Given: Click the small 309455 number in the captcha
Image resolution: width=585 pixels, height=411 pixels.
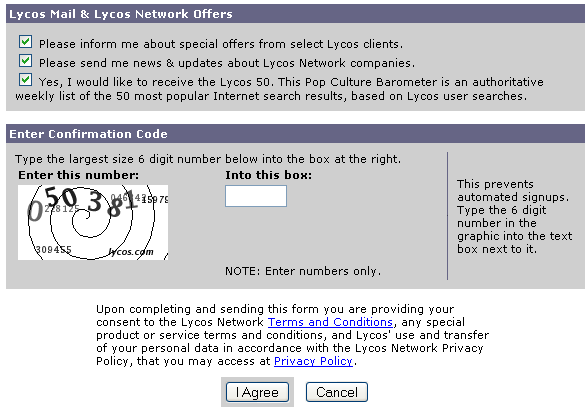Looking at the screenshot, I should (53, 249).
